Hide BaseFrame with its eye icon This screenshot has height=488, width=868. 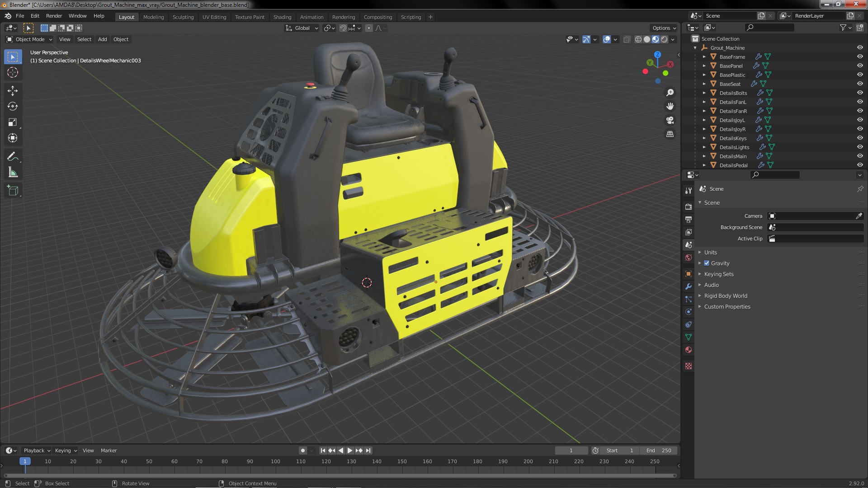tap(860, 57)
